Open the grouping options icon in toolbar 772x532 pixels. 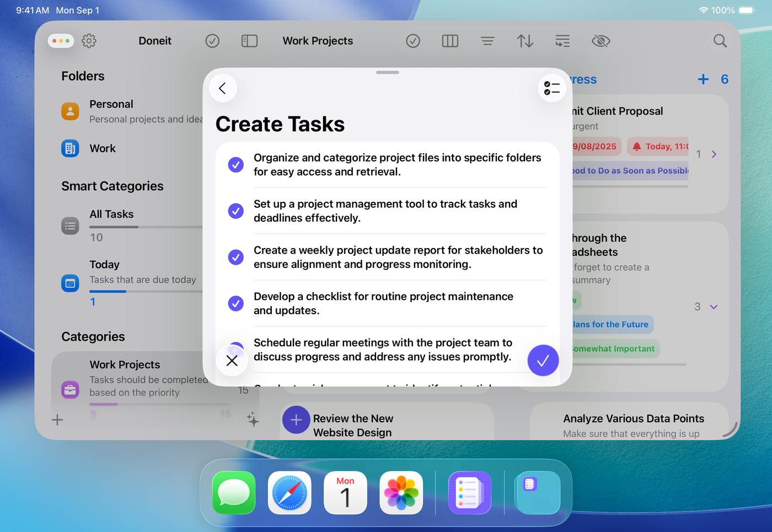tap(562, 41)
